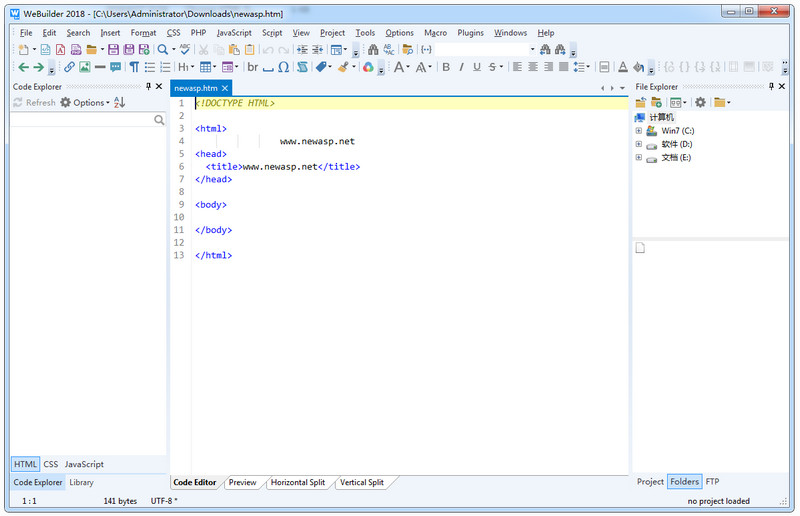The image size is (800, 516).
Task: Expand the 软件 (D:) drive node
Action: (638, 144)
